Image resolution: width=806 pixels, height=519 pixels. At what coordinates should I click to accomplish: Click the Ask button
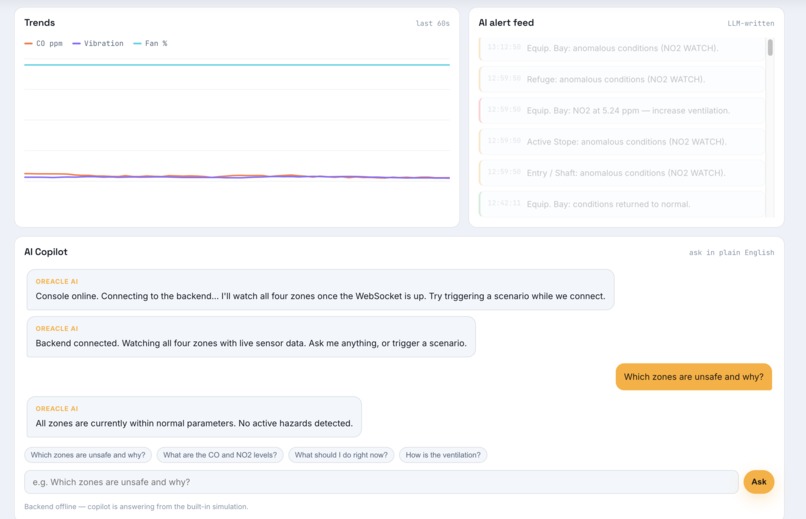[x=759, y=482]
